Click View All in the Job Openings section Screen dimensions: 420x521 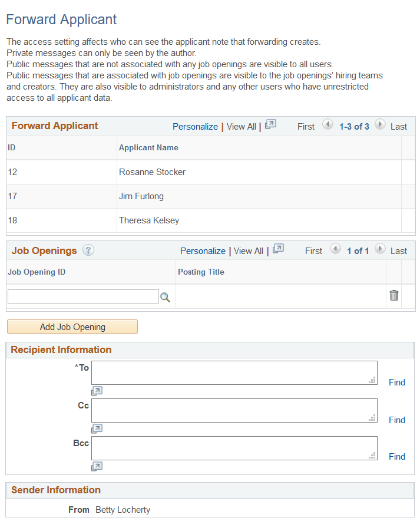point(249,250)
